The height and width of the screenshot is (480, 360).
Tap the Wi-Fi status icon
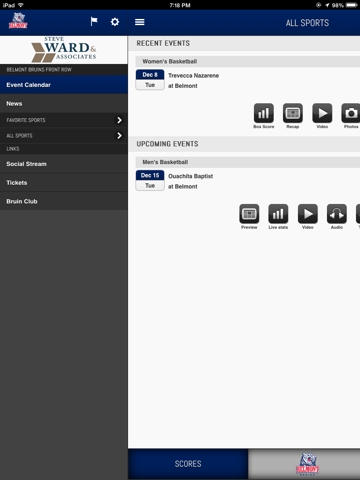coord(21,5)
